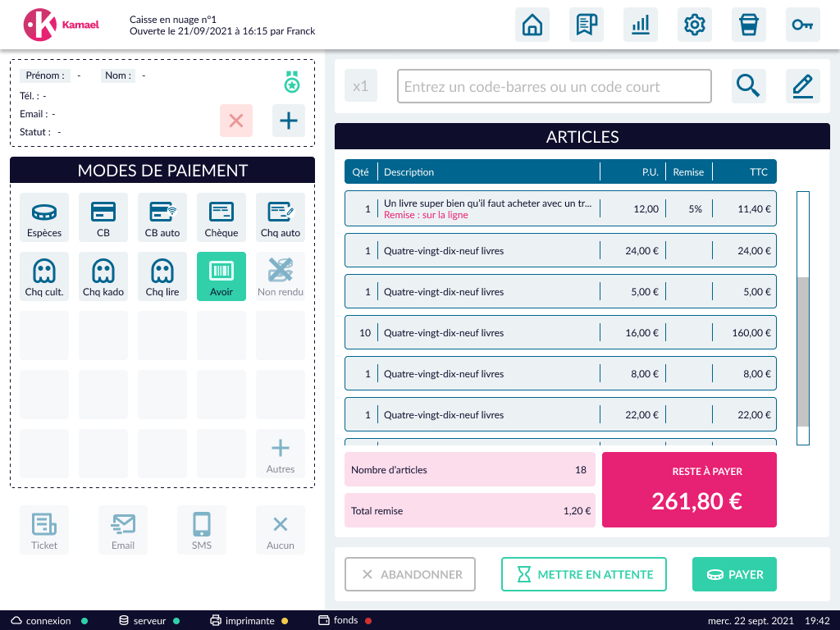
Task: Click the magnifier search icon
Action: coord(748,86)
